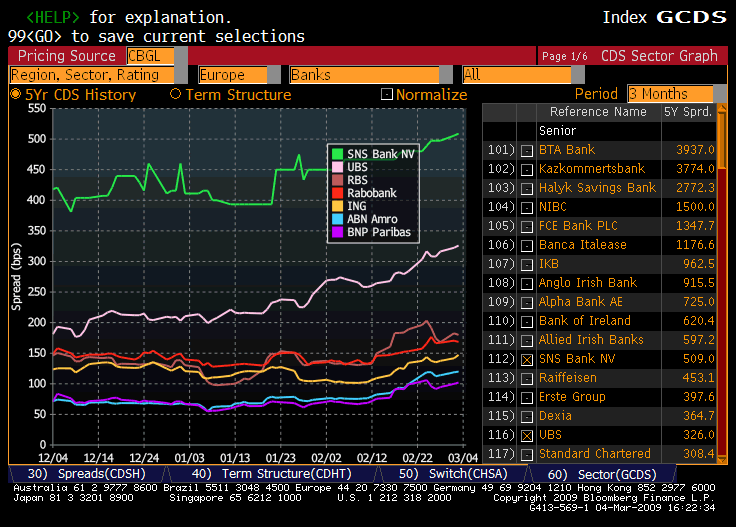Click the red Rabobank legend swatch

337,193
